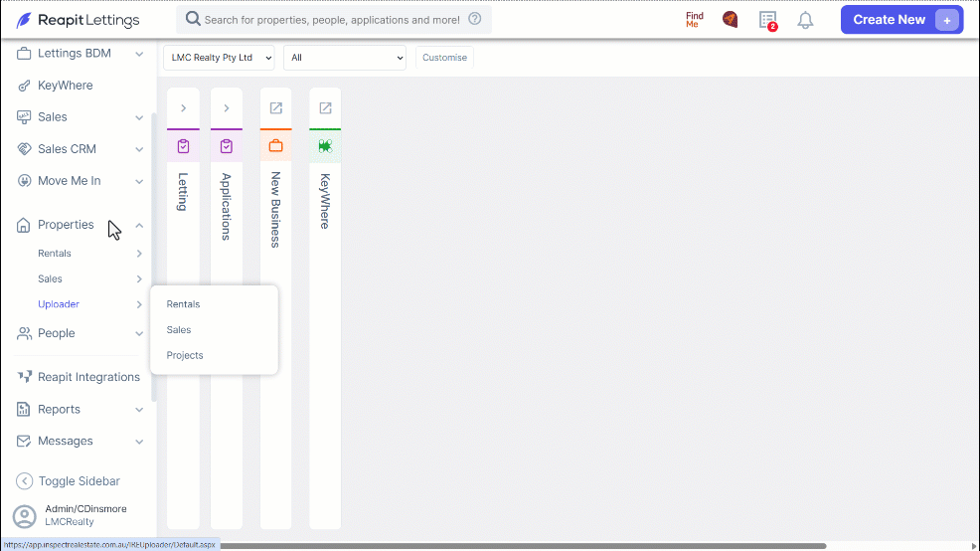Expand the People section chevron
980x551 pixels.
(x=139, y=334)
